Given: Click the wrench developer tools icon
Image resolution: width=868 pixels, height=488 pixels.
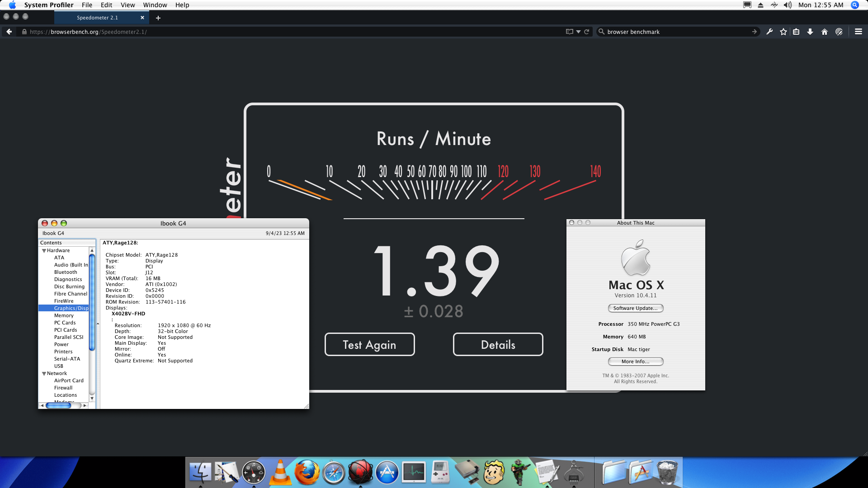Looking at the screenshot, I should tap(769, 32).
